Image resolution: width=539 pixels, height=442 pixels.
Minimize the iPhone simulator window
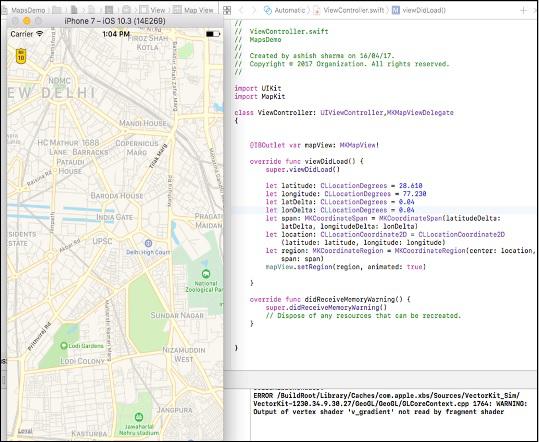coord(27,21)
